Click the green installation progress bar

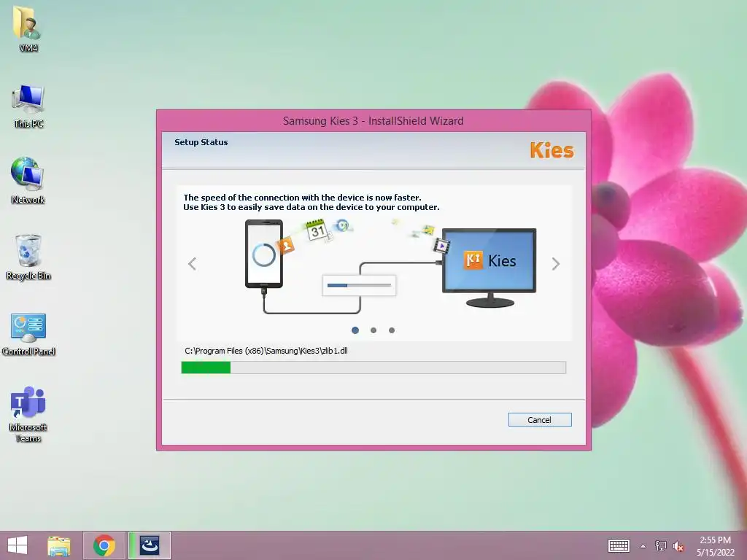[x=373, y=367]
